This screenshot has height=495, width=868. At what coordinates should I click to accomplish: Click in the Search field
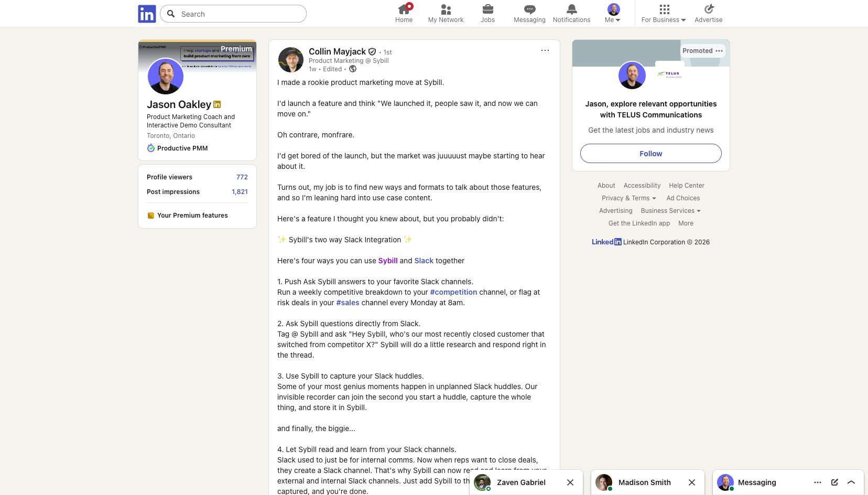[233, 14]
